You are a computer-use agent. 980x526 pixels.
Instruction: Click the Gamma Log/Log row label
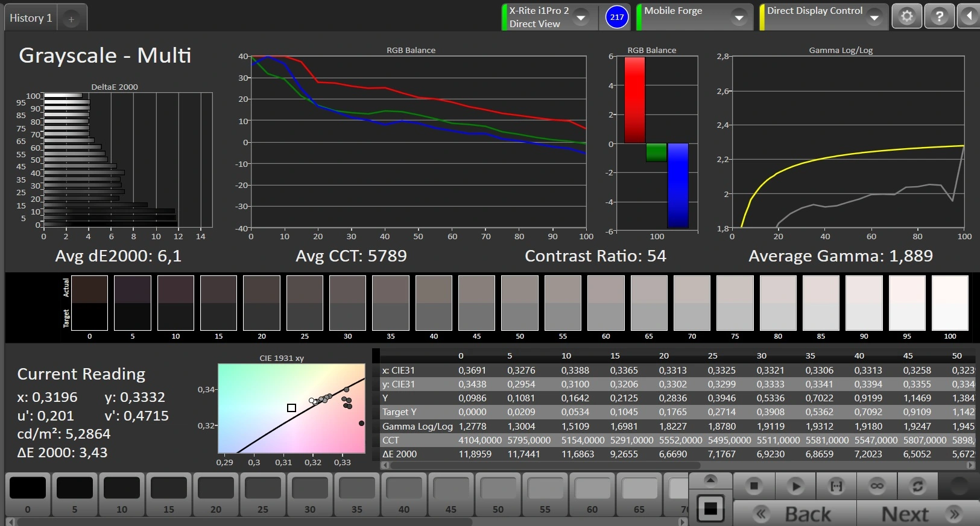pos(417,426)
